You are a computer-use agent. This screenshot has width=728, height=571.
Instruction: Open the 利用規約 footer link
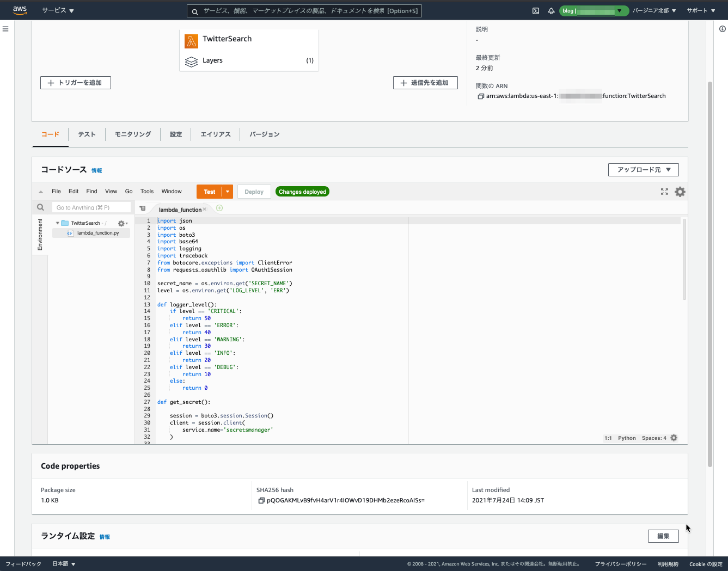(668, 564)
